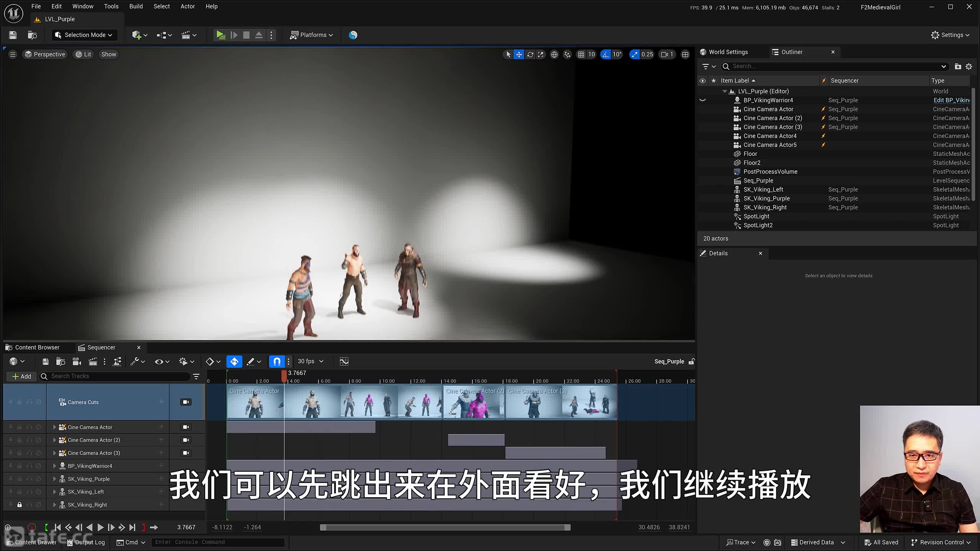Viewport: 980px width, 551px height.
Task: Click the Sequencer auto-key diamond button
Action: 234,361
